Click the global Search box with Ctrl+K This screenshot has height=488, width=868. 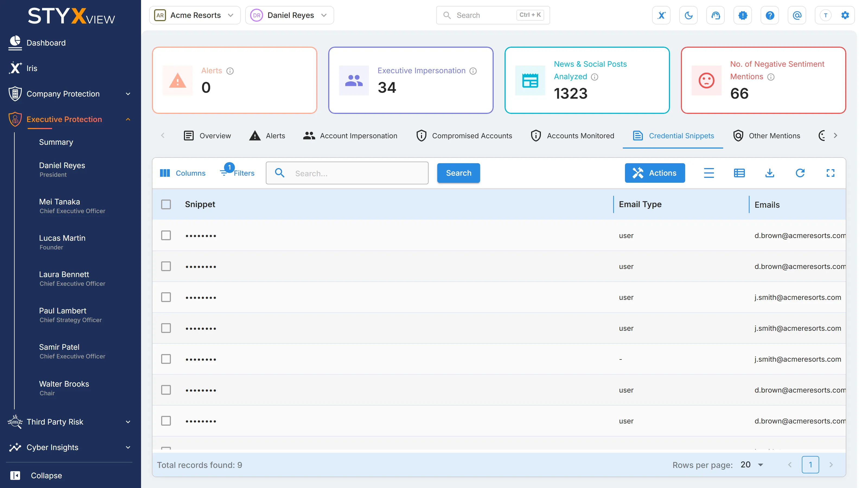pyautogui.click(x=493, y=15)
